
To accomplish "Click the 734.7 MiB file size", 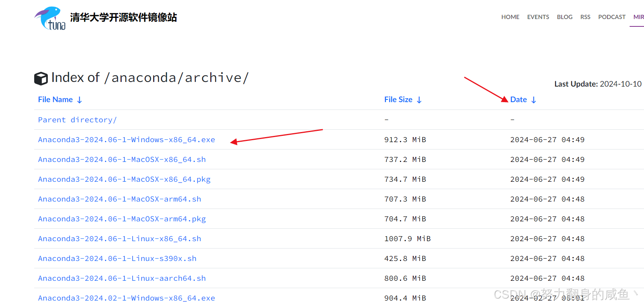I will click(x=405, y=179).
